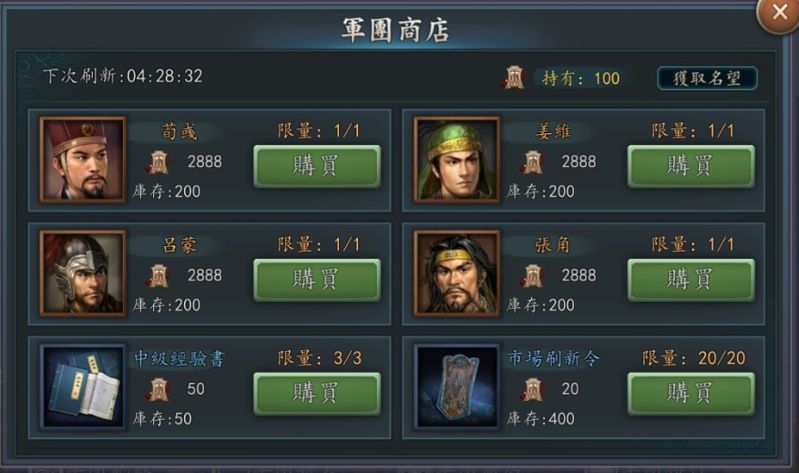Click the prestige icon beside 荀彧's price
The image size is (799, 473).
158,162
